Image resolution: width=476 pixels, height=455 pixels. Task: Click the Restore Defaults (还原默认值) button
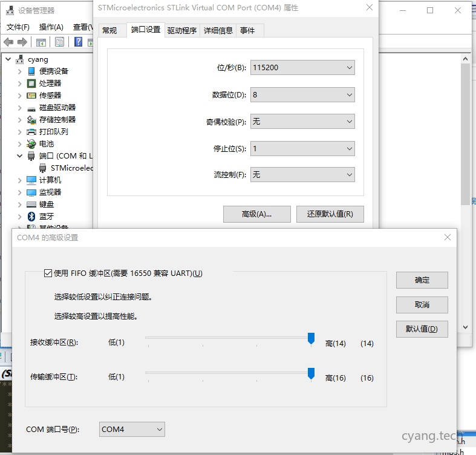330,214
